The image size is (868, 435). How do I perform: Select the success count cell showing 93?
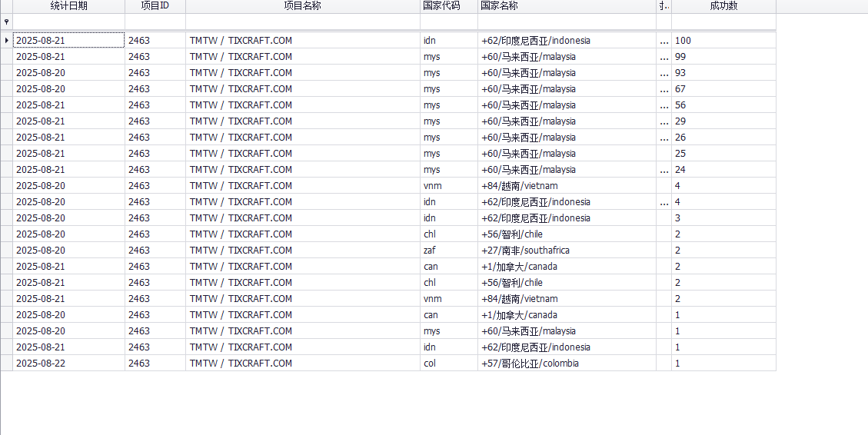tap(723, 72)
